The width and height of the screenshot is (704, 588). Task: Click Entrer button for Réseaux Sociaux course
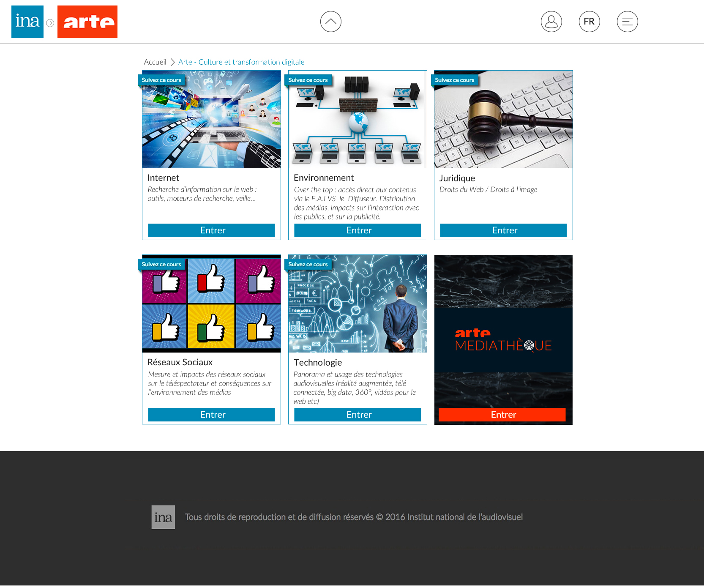(x=211, y=415)
